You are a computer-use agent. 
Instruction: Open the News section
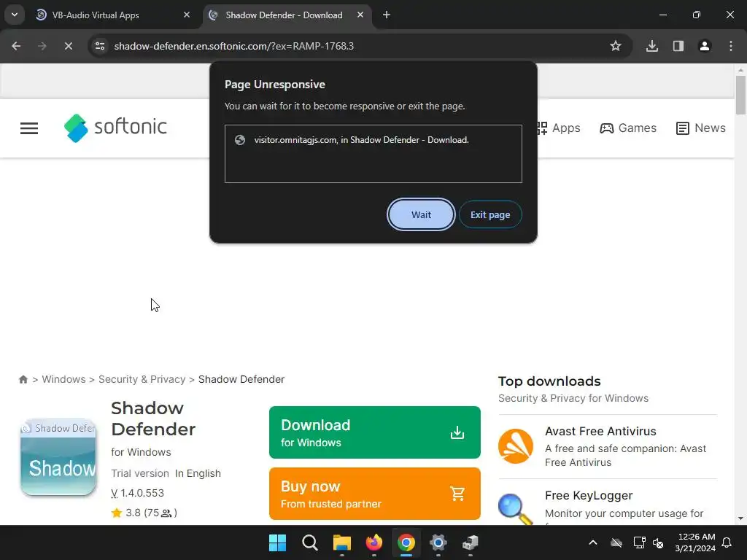[701, 128]
